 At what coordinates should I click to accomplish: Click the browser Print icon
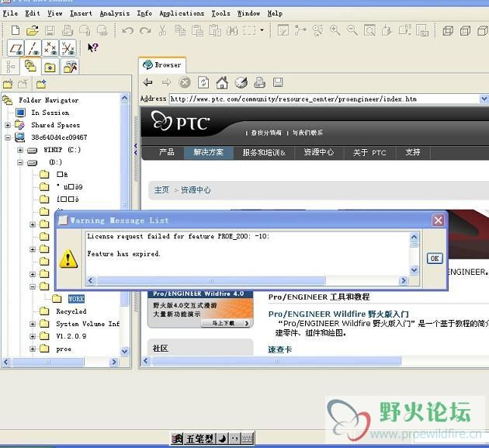[259, 82]
